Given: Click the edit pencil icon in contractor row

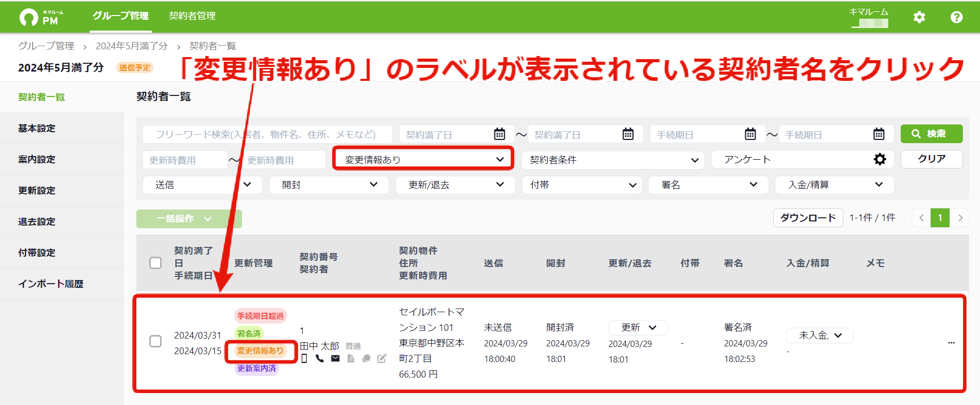Looking at the screenshot, I should pyautogui.click(x=382, y=358).
